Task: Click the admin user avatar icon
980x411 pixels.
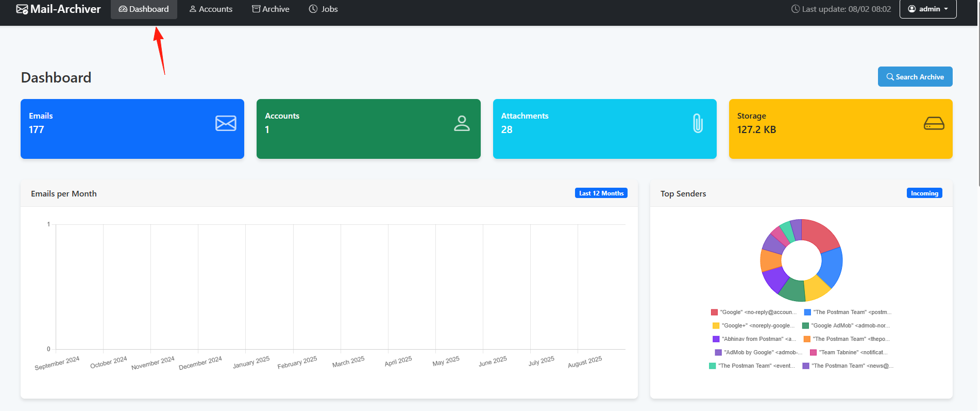Action: tap(912, 9)
